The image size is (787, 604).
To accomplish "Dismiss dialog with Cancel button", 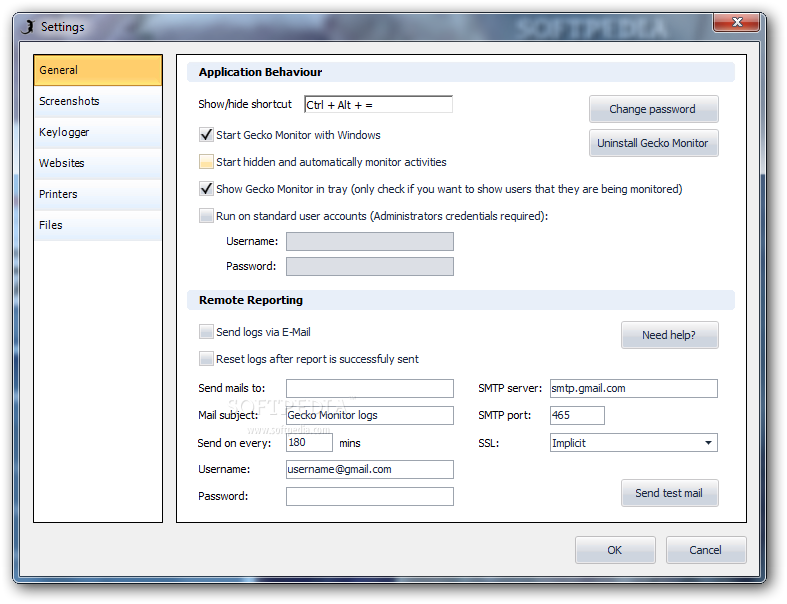I will point(706,550).
